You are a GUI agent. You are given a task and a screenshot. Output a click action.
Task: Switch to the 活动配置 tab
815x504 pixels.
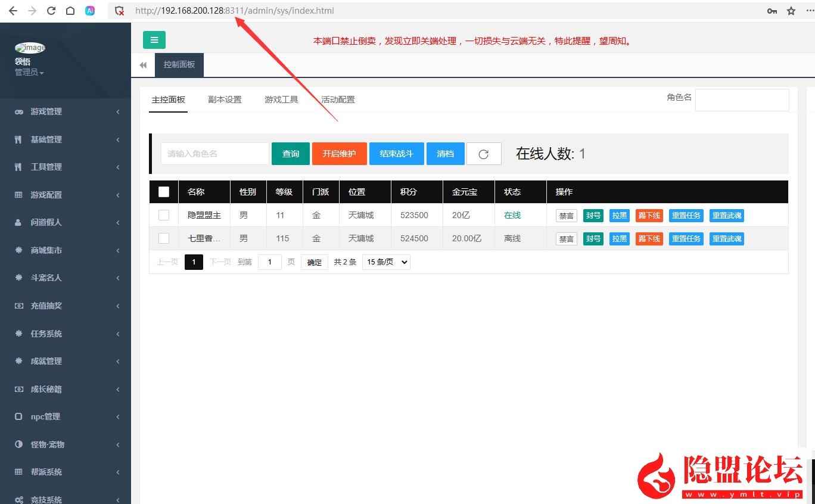[x=338, y=100]
